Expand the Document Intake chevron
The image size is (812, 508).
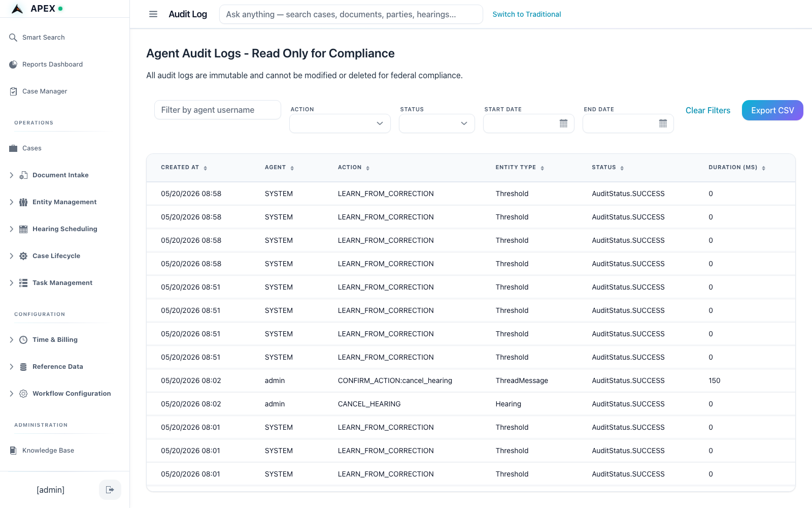coord(11,175)
